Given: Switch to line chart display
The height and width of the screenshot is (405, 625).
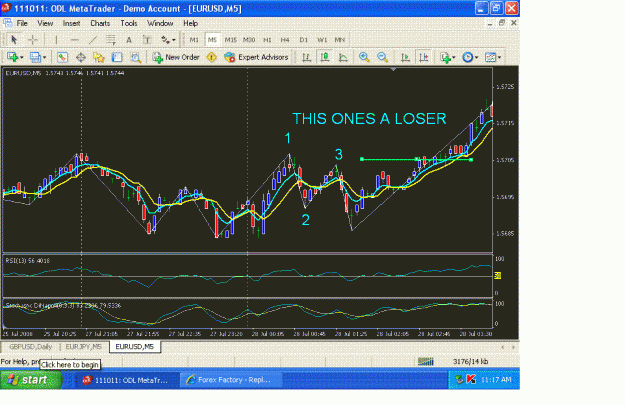Looking at the screenshot, I should pyautogui.click(x=343, y=57).
